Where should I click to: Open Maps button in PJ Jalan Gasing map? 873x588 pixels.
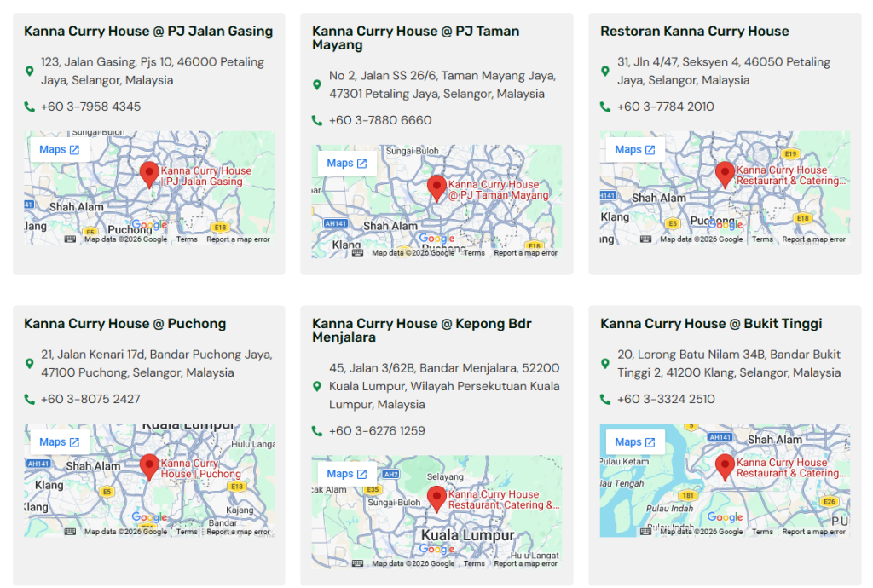pos(60,150)
